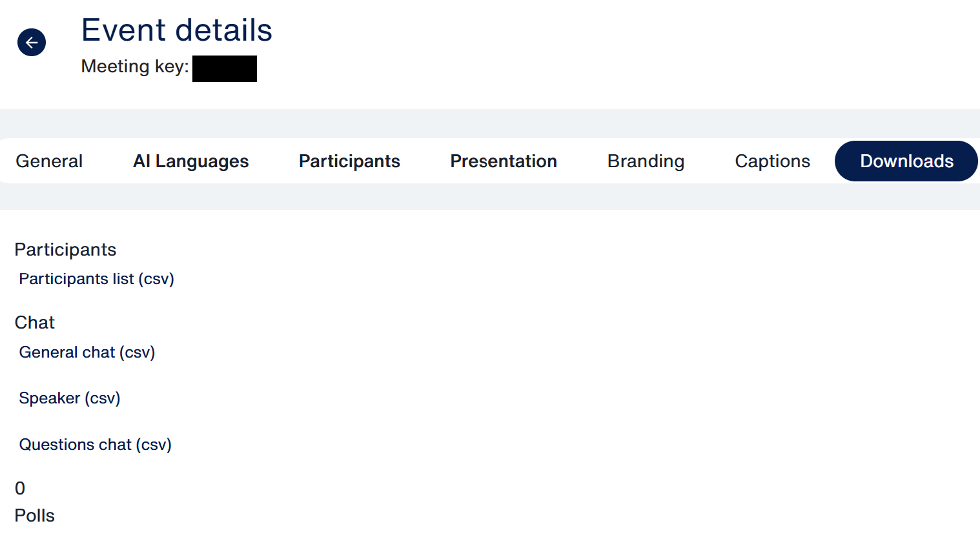
Task: Click the Chat section heading
Action: [x=35, y=323]
